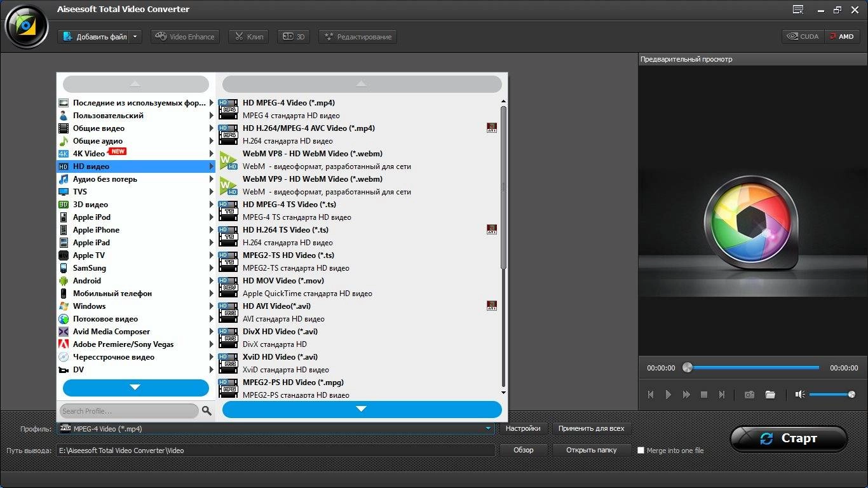This screenshot has width=868, height=488.
Task: Select the Пользовательский user icon
Action: (64, 116)
